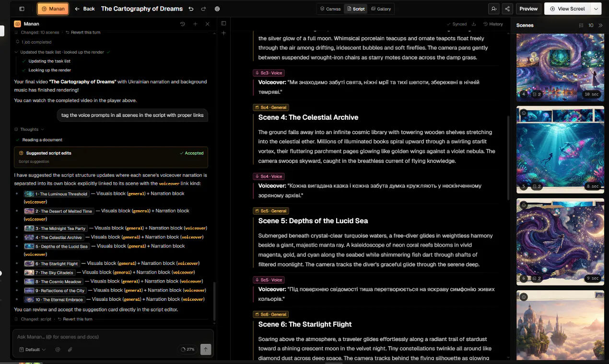The image size is (609, 364).
Task: Collapse the Scenes panel with double chevron
Action: tap(600, 25)
